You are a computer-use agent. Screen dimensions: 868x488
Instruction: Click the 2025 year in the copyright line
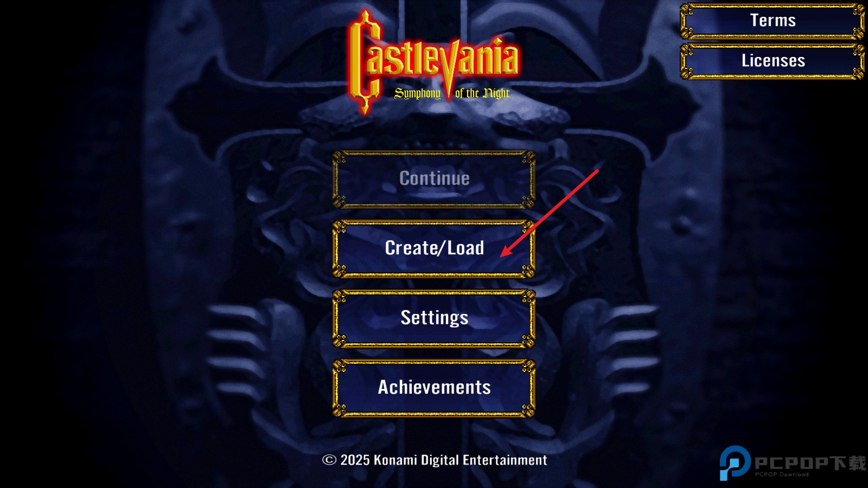[x=355, y=460]
